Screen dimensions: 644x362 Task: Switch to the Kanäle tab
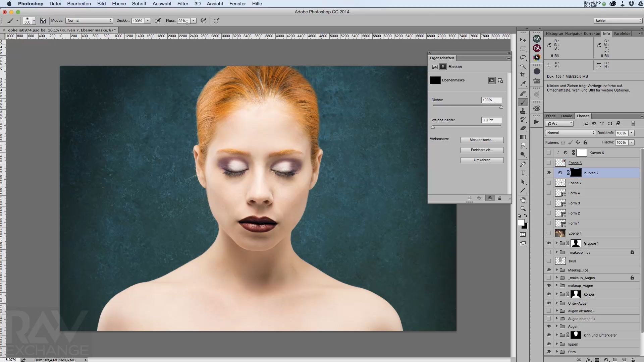pos(566,116)
